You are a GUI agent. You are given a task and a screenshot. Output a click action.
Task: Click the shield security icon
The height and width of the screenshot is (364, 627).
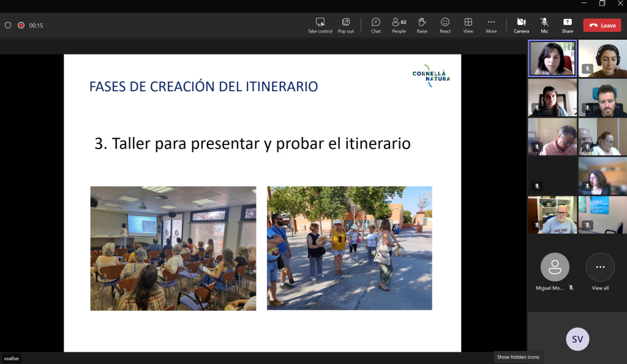coord(8,25)
